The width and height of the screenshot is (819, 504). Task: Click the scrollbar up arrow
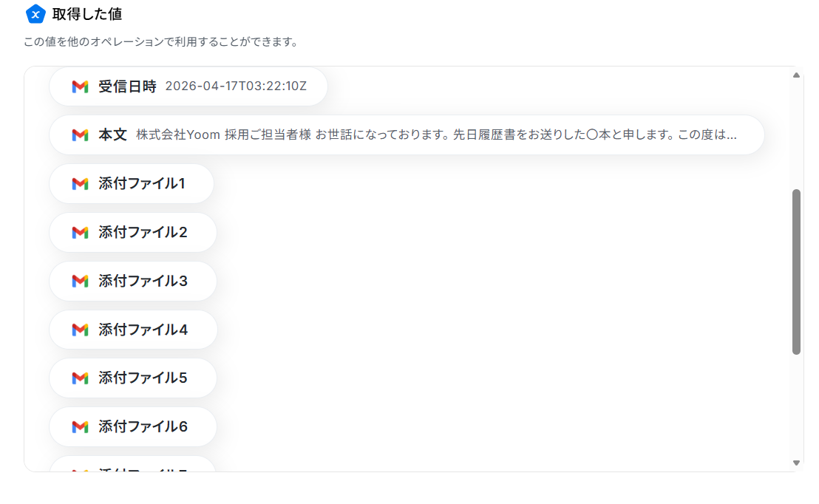[x=796, y=75]
